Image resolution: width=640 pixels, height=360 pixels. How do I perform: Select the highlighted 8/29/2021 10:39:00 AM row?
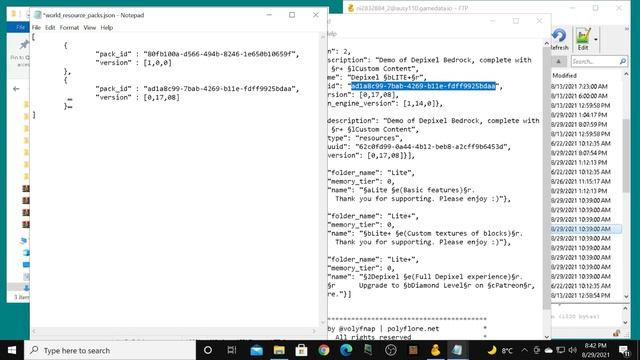click(586, 229)
